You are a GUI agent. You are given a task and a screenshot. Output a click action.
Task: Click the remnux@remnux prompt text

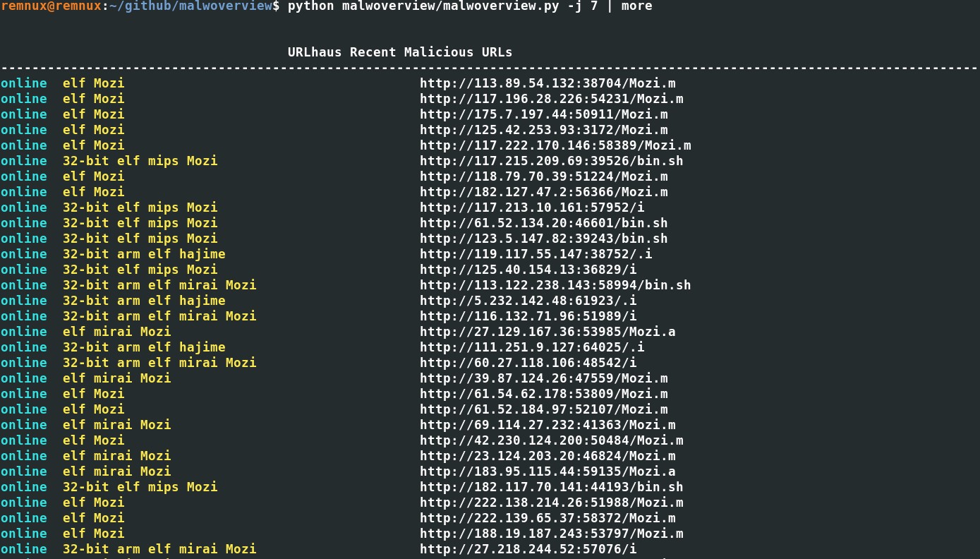51,6
